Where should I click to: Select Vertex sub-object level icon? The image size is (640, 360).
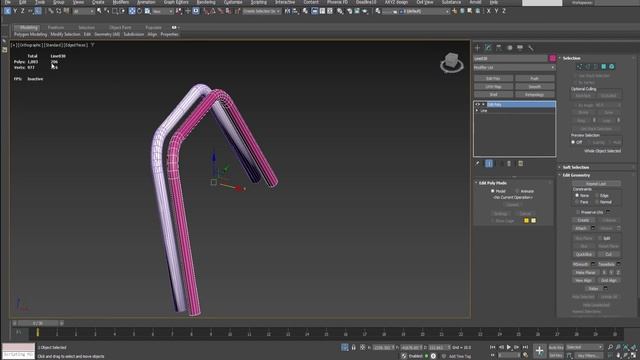pyautogui.click(x=579, y=67)
